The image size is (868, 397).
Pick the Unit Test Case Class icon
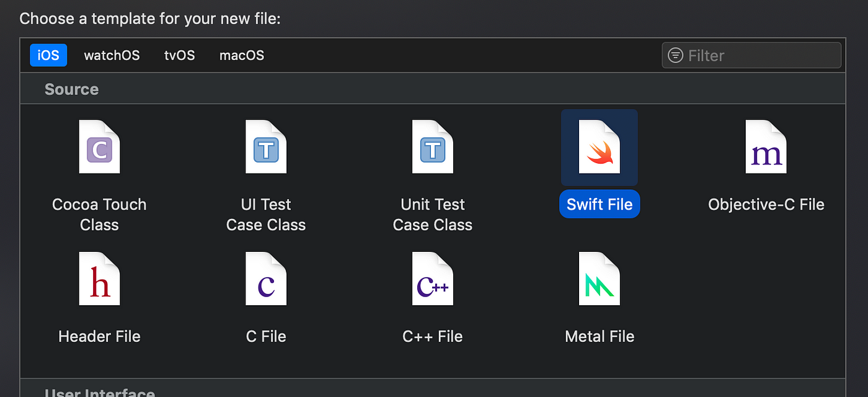coord(433,147)
